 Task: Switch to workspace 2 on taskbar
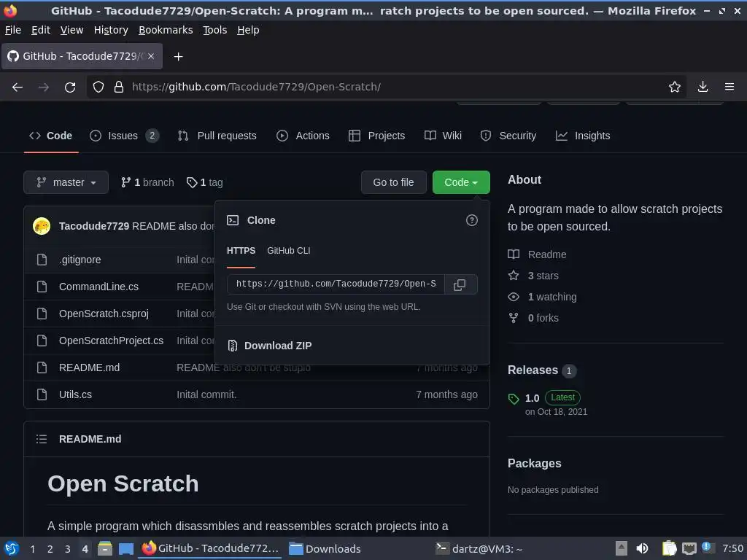50,549
